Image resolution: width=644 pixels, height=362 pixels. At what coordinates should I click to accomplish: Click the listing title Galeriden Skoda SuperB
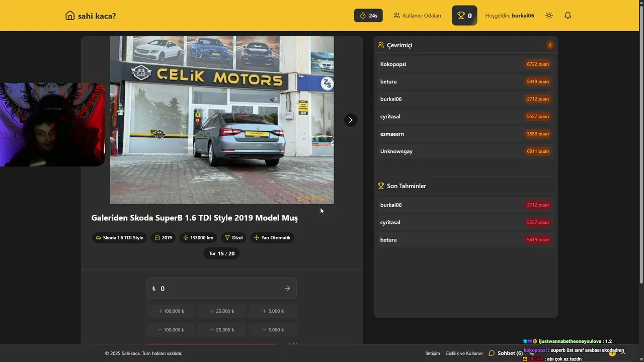coord(194,218)
